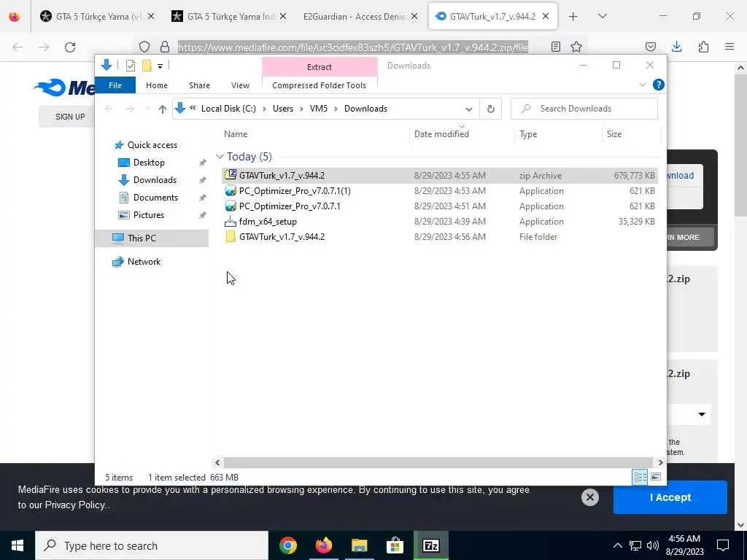This screenshot has width=747, height=560.
Task: Dismiss the cookie banner with X
Action: click(589, 497)
